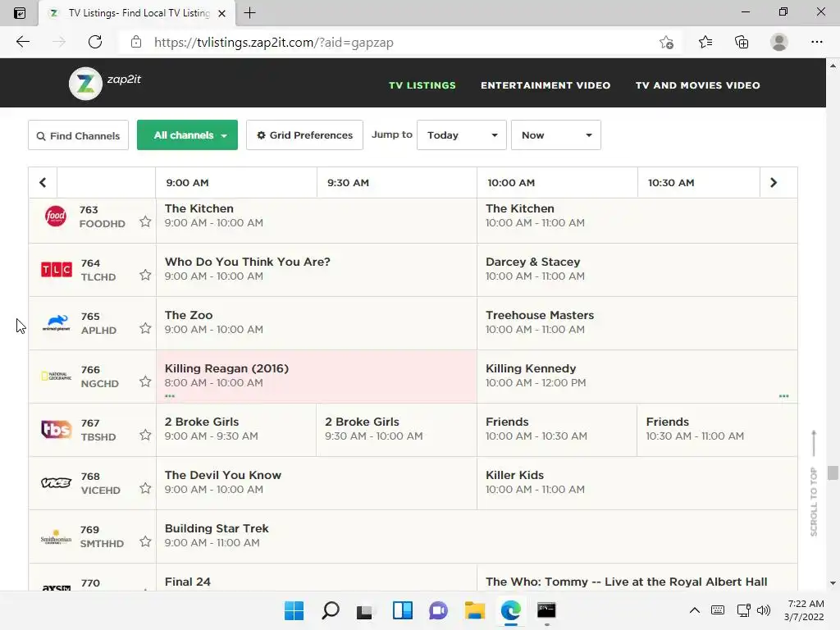Click the TLC channel logo
Image resolution: width=840 pixels, height=630 pixels.
(x=57, y=269)
